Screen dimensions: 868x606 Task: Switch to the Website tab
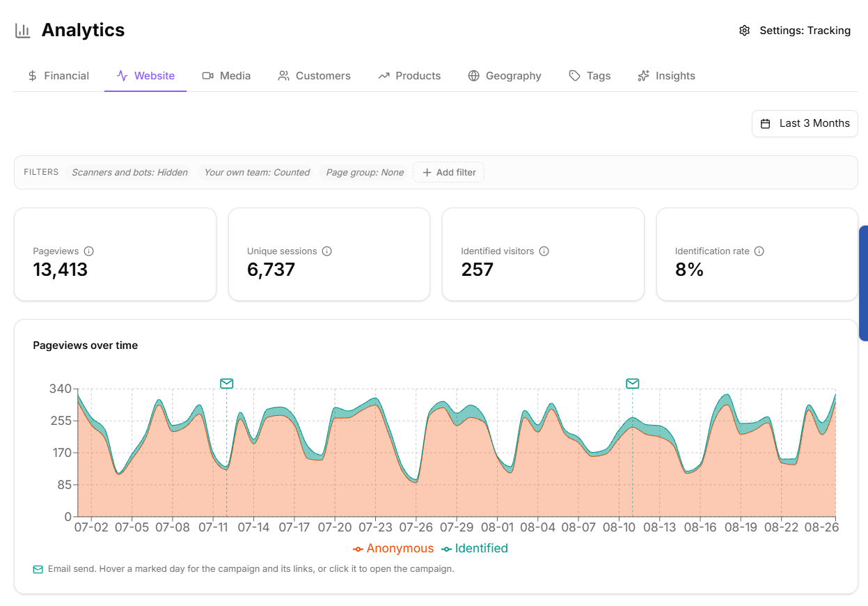tap(145, 76)
